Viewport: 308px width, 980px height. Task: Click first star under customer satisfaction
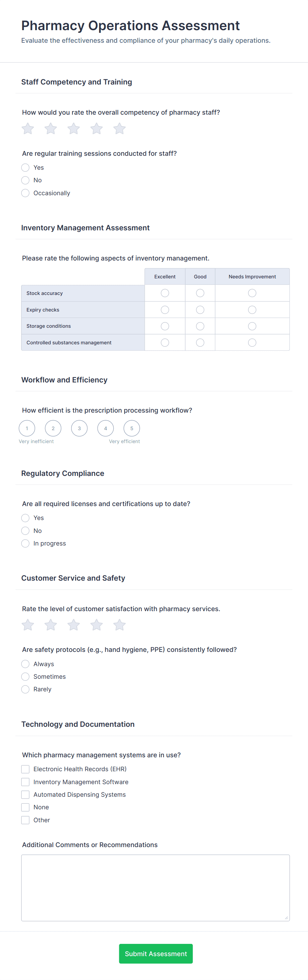pyautogui.click(x=28, y=625)
